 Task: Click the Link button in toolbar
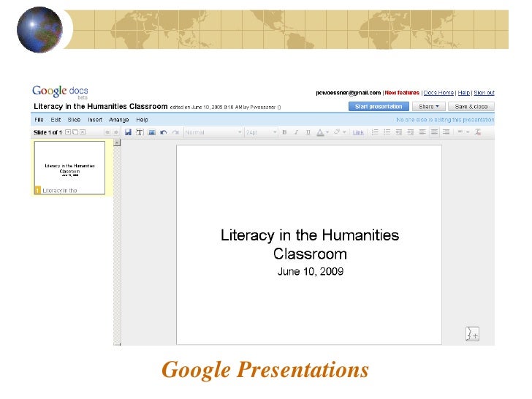[358, 132]
